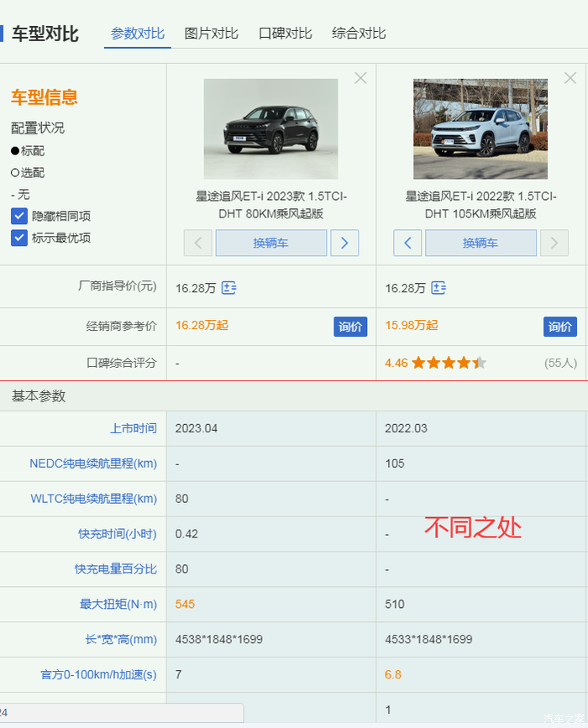The height and width of the screenshot is (728, 588).
Task: Click the 4.46 star rating score
Action: [396, 363]
